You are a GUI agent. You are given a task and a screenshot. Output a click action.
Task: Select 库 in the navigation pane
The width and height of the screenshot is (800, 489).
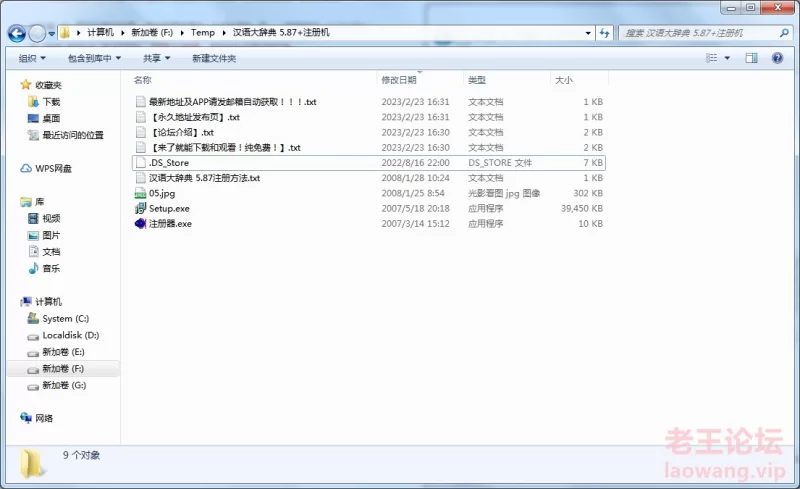click(39, 202)
